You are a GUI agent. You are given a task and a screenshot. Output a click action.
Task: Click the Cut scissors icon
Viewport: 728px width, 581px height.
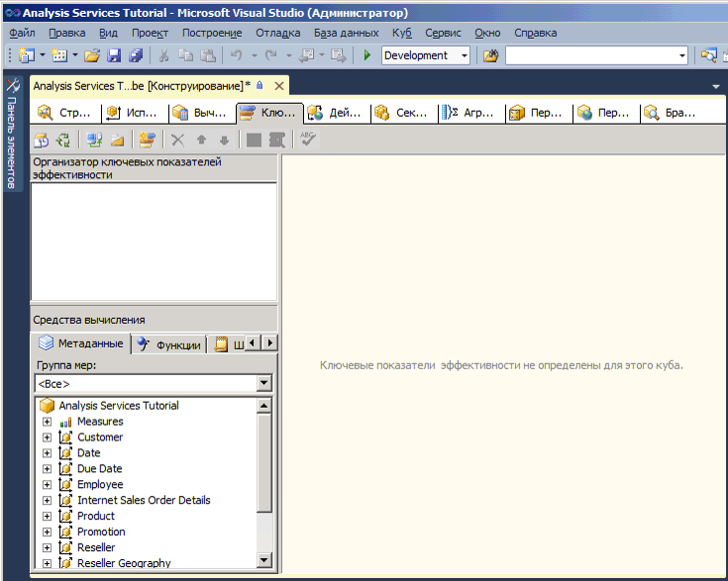click(163, 55)
